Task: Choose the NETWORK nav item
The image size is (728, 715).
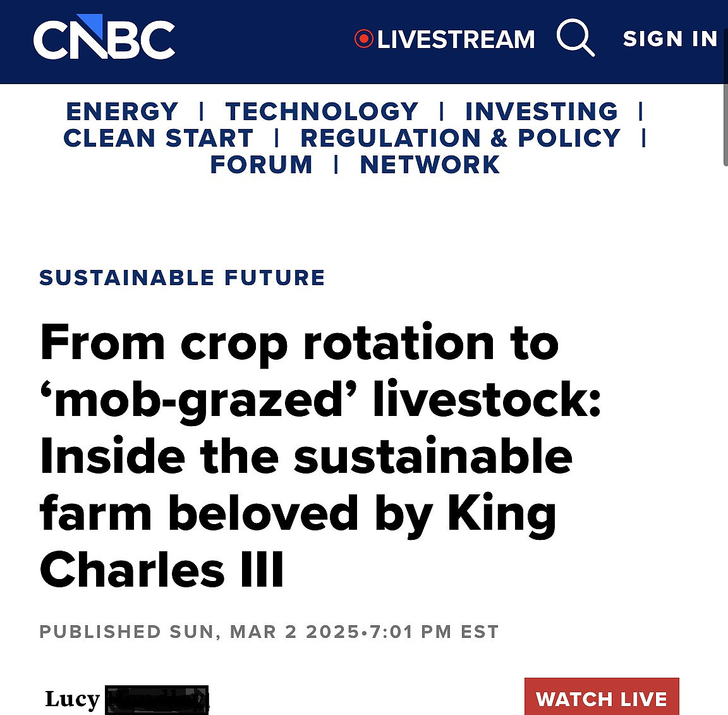Action: click(x=430, y=164)
